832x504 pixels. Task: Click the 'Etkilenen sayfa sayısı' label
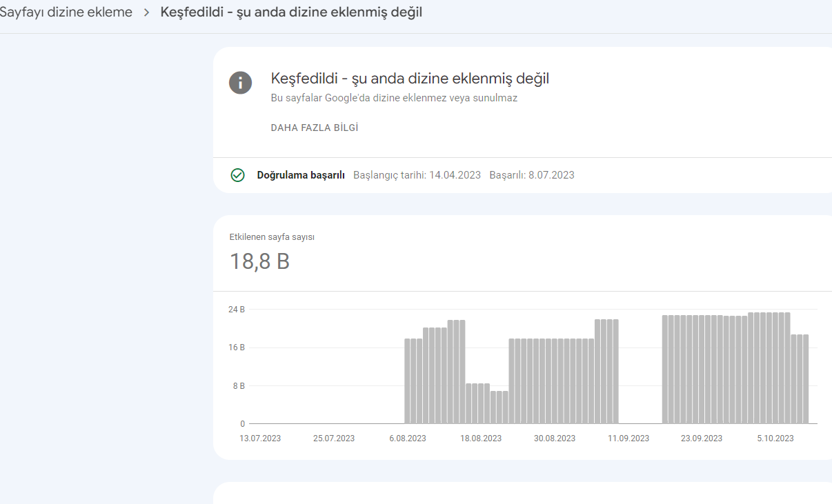point(273,237)
